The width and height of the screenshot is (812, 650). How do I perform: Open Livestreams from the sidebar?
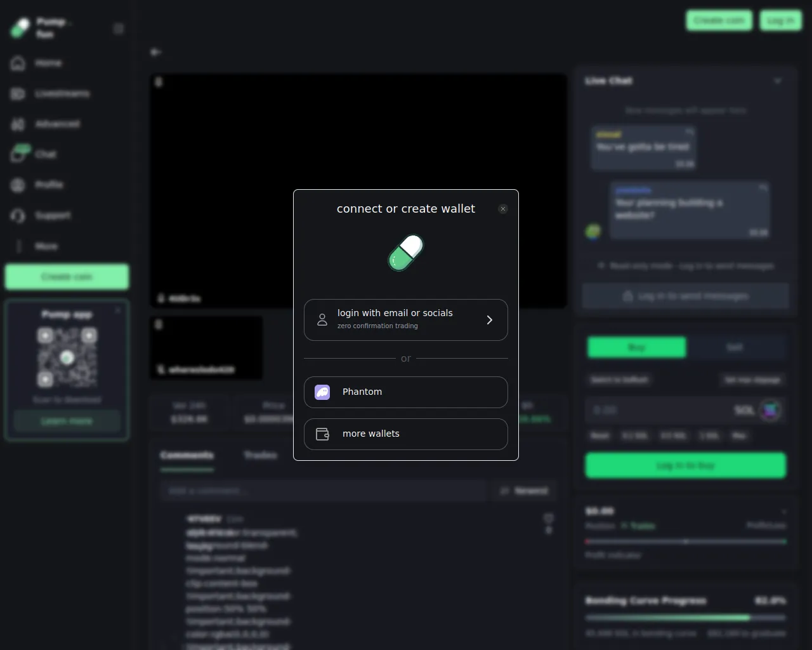(x=51, y=93)
